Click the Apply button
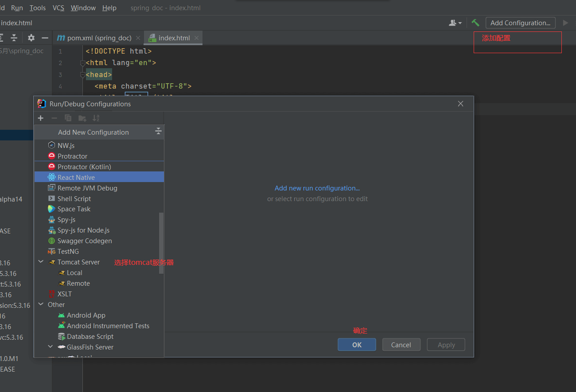Viewport: 576px width, 392px height. (x=446, y=345)
